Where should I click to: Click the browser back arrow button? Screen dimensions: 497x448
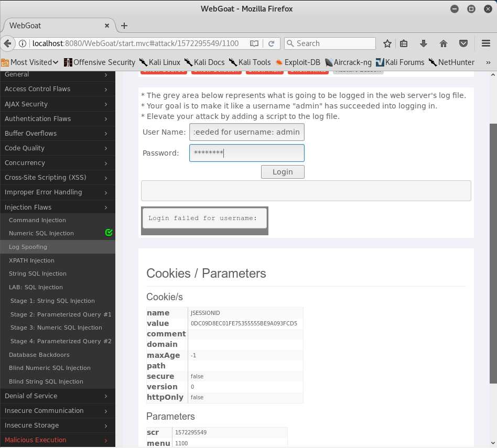[x=7, y=43]
